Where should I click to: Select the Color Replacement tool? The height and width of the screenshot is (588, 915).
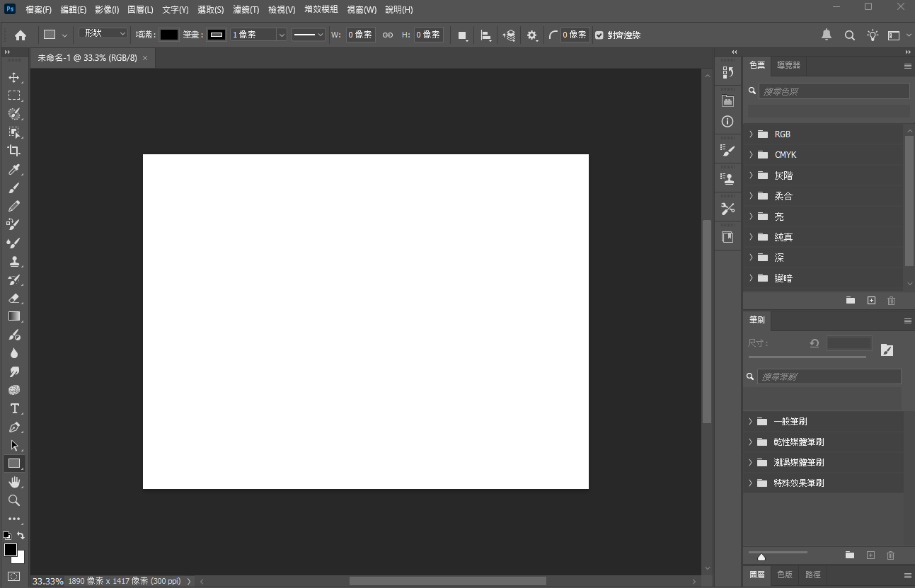click(x=13, y=224)
